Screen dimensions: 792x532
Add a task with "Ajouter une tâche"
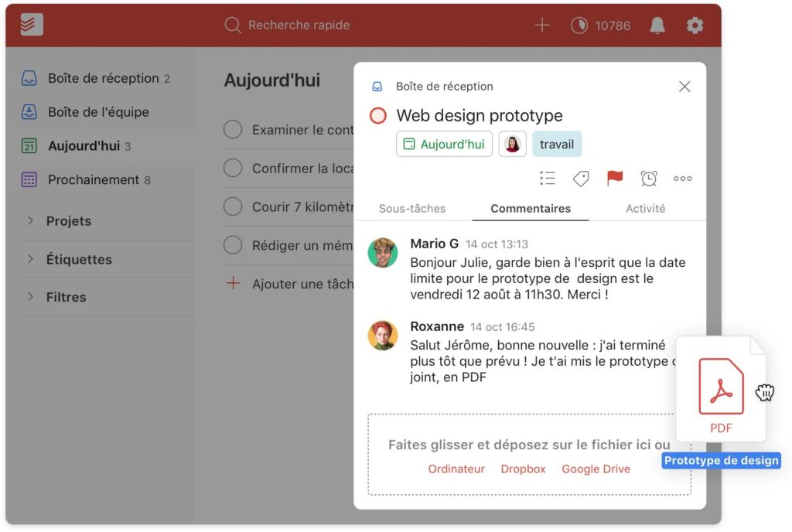pos(297,284)
